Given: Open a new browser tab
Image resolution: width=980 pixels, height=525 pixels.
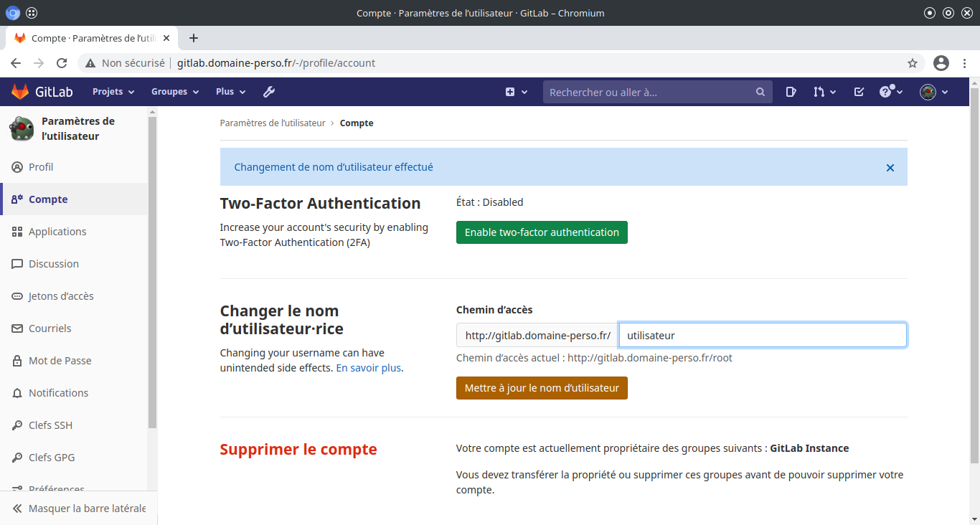Looking at the screenshot, I should (x=193, y=38).
